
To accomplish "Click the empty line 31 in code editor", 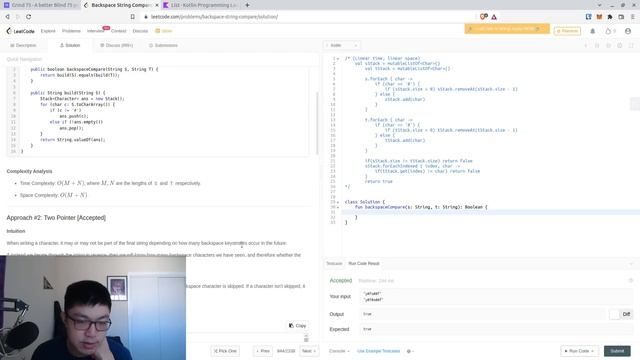I will 490,212.
